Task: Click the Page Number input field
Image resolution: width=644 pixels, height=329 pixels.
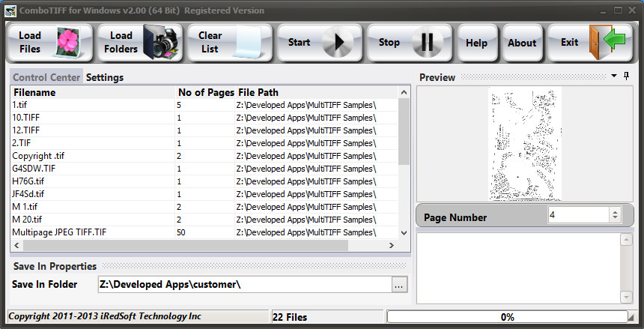Action: click(579, 215)
